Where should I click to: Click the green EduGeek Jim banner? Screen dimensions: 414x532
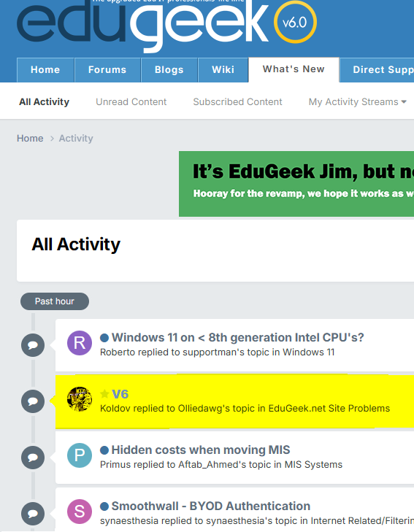pos(296,184)
